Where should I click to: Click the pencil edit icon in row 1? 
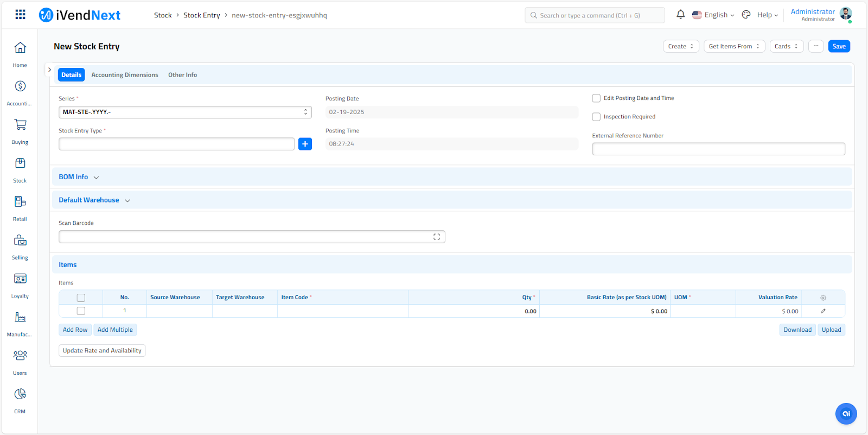pos(823,311)
